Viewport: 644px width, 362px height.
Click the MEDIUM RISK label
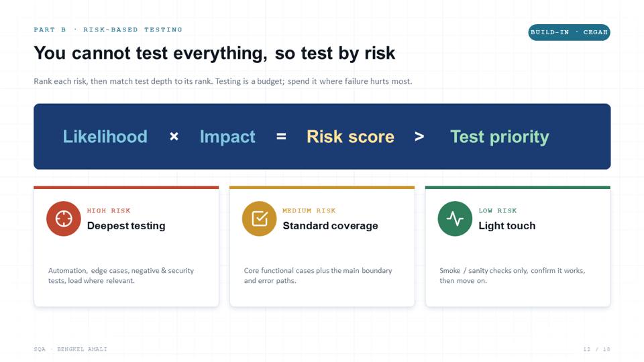(309, 210)
